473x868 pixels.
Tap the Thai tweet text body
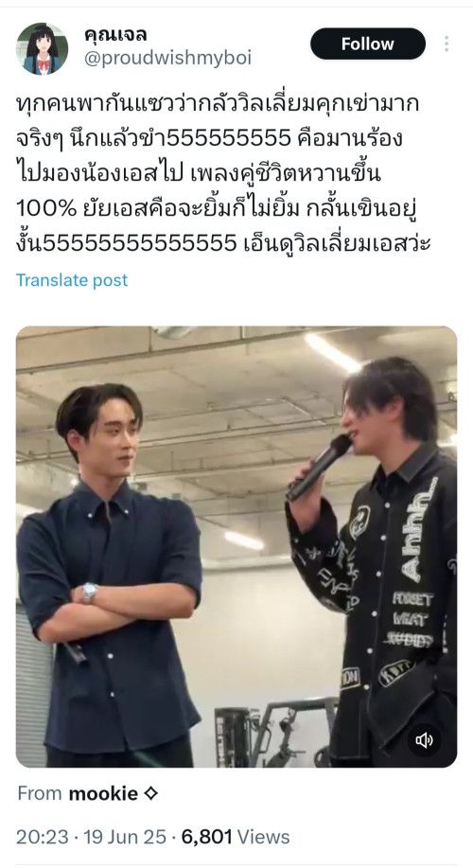223,172
